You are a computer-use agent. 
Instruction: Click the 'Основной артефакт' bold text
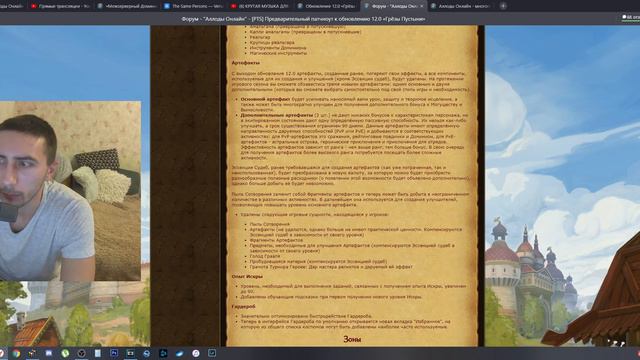click(x=265, y=99)
